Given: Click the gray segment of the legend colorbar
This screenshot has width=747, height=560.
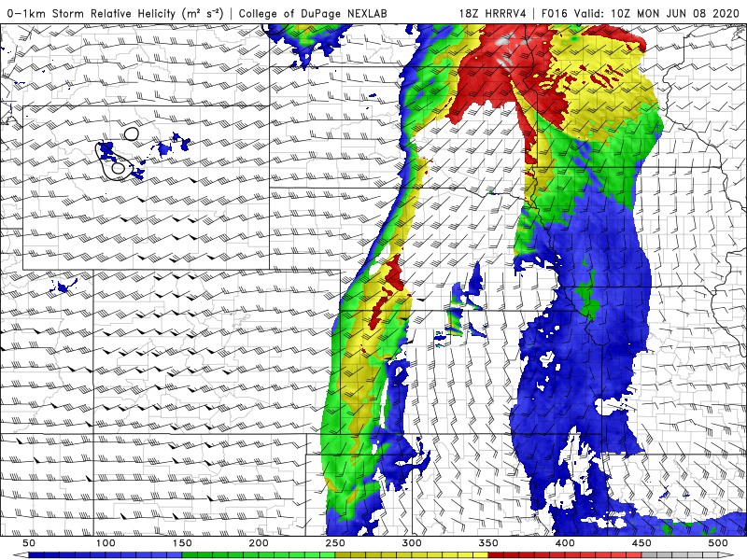Looking at the screenshot, I should point(680,555).
